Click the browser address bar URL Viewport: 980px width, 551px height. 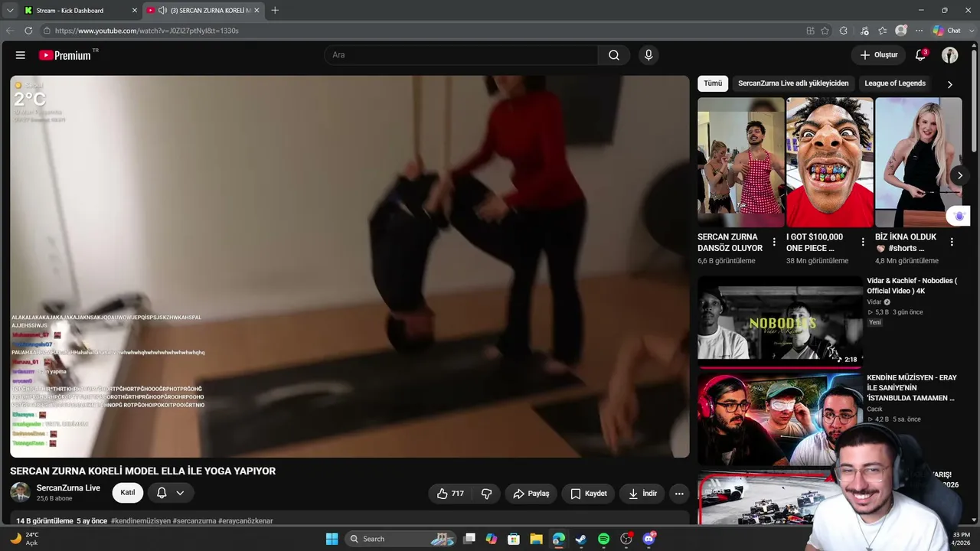pyautogui.click(x=147, y=31)
